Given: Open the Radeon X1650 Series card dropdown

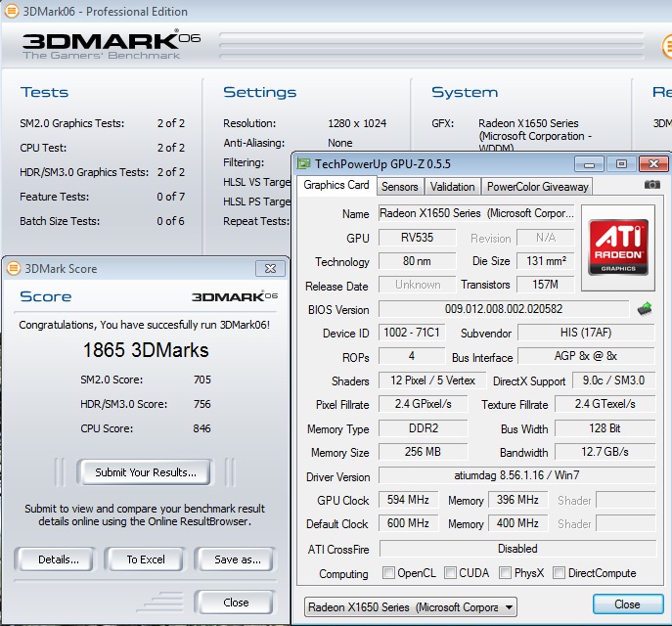Looking at the screenshot, I should click(411, 607).
